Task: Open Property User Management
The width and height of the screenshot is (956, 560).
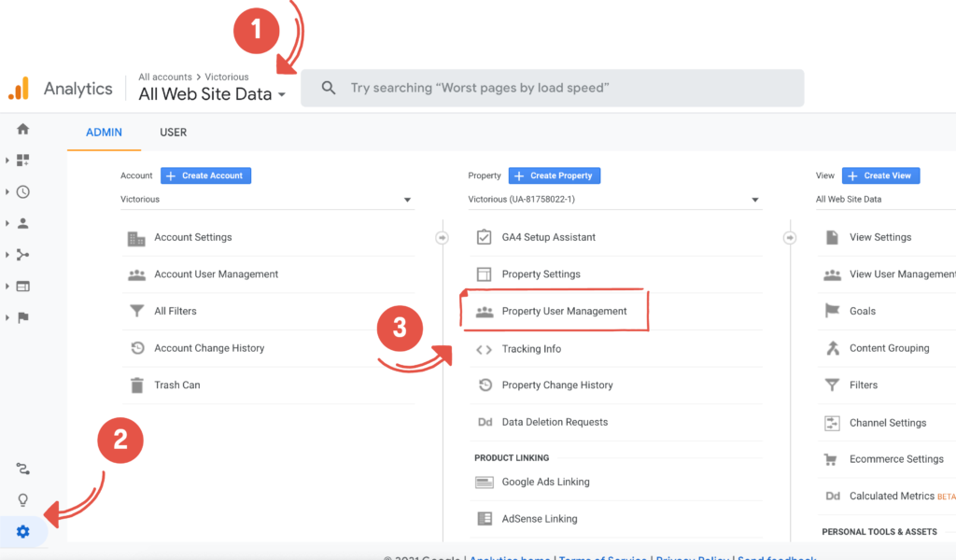Action: click(564, 311)
